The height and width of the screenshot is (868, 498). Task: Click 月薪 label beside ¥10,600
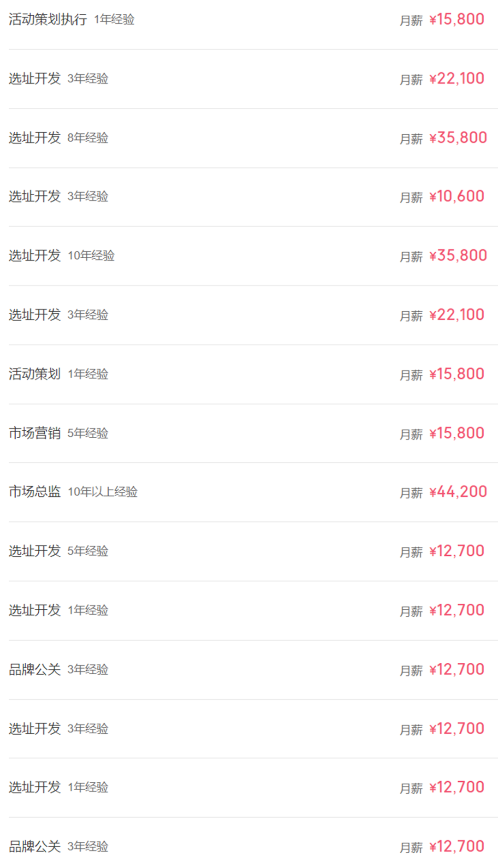[411, 197]
